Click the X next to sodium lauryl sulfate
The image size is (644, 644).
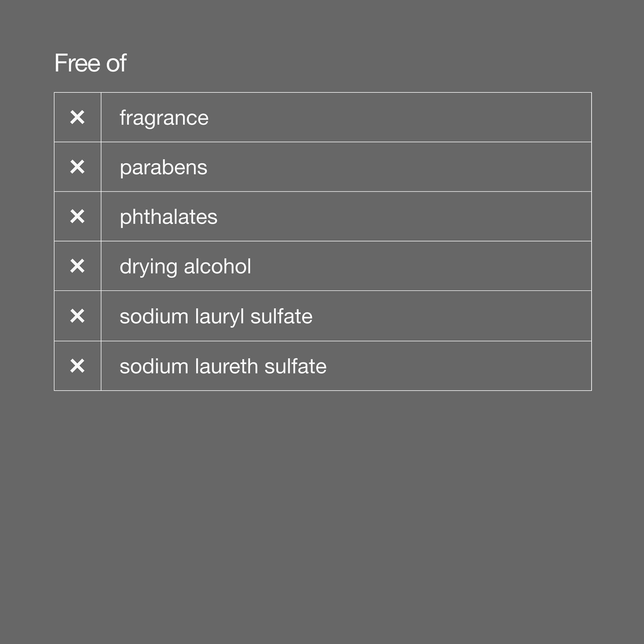(x=77, y=316)
